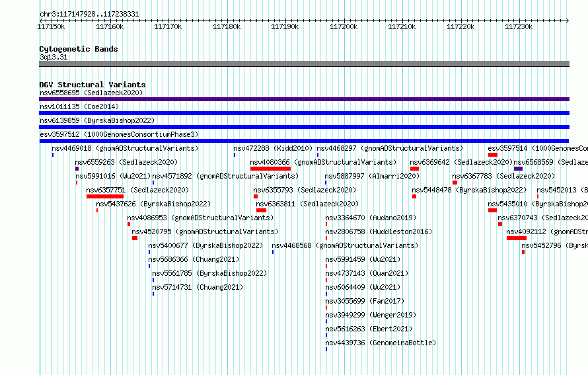Click nsv6369642 (Sedlazeck2020) label
The height and width of the screenshot is (375, 588).
tap(461, 162)
